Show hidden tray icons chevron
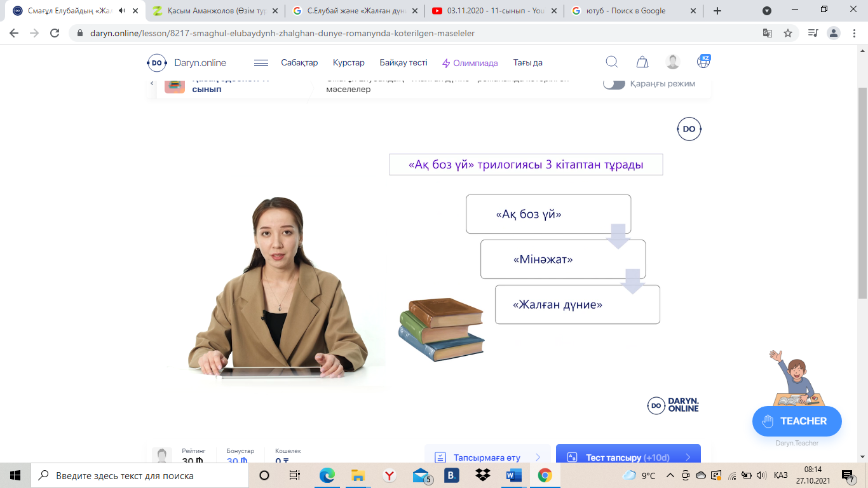This screenshot has height=488, width=868. click(x=670, y=475)
